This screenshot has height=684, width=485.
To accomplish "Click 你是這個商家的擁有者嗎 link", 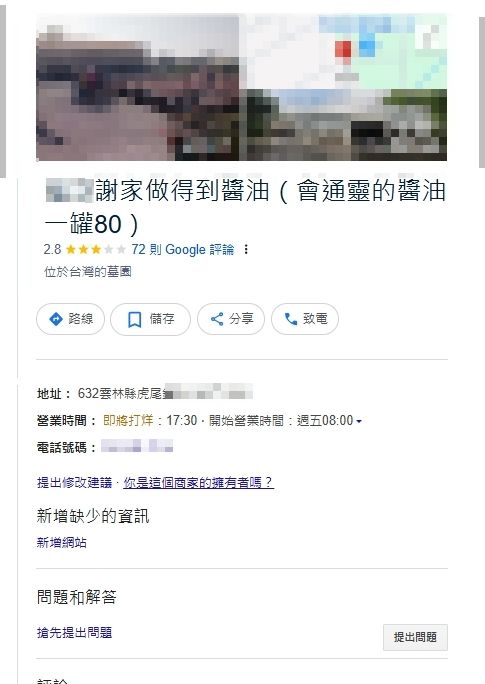I will [198, 482].
